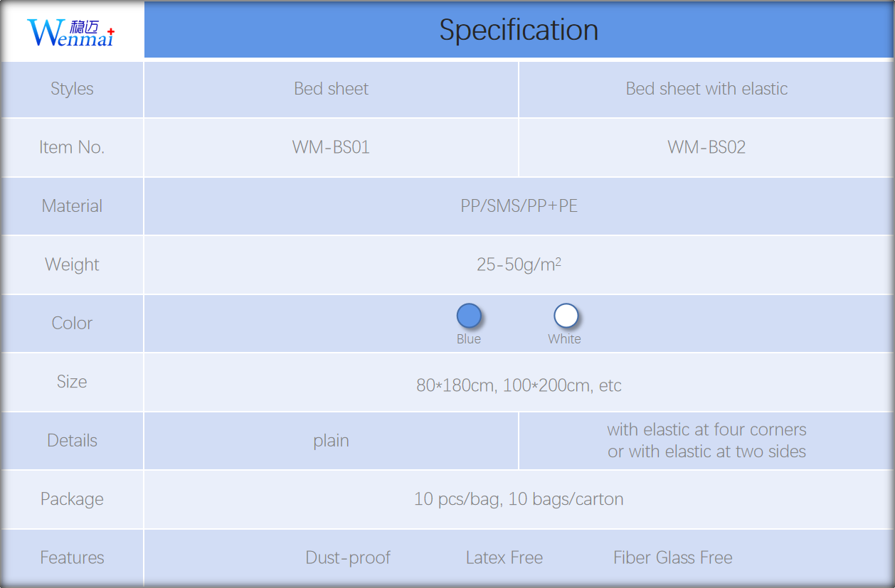The height and width of the screenshot is (588, 895).
Task: Select the Bed sheet style cell
Action: (x=332, y=89)
